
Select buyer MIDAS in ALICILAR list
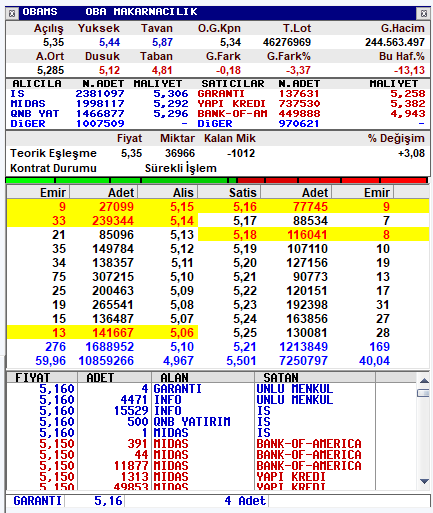pyautogui.click(x=28, y=104)
